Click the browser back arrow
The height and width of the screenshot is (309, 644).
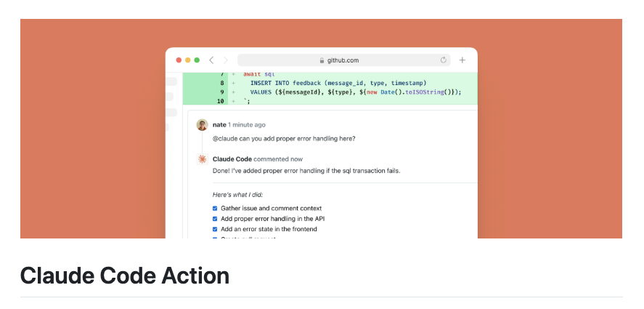click(211, 60)
